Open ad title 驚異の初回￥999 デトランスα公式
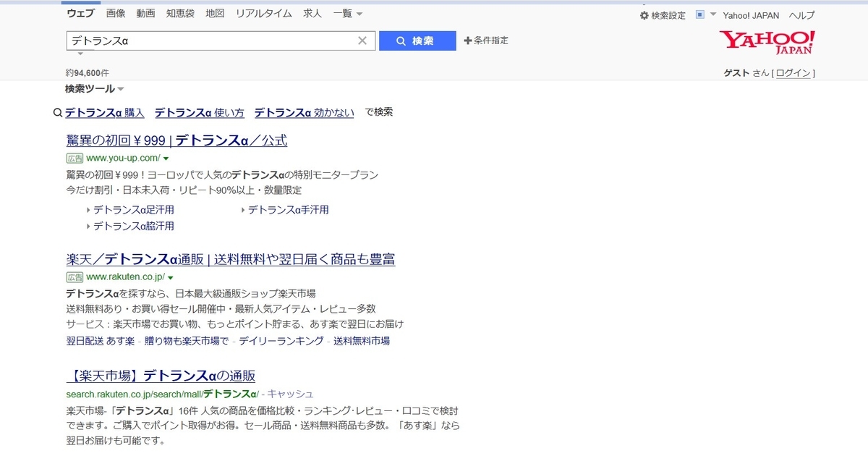This screenshot has height=456, width=868. coord(176,140)
